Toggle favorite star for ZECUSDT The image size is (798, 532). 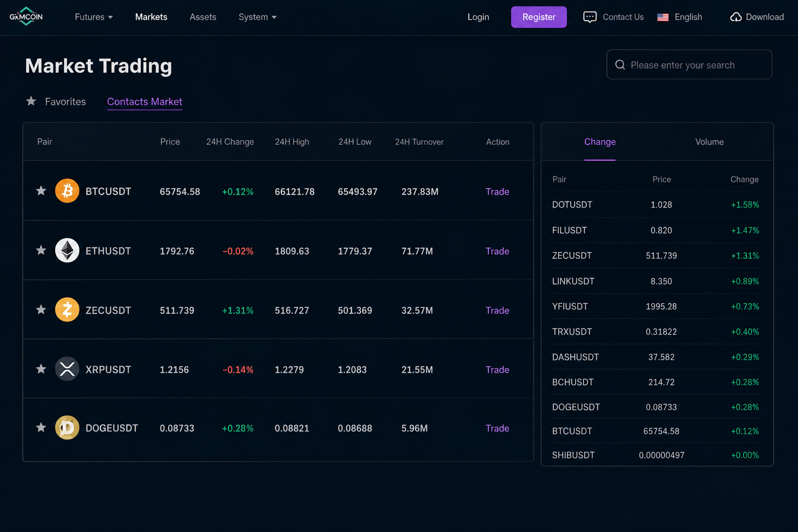click(41, 310)
